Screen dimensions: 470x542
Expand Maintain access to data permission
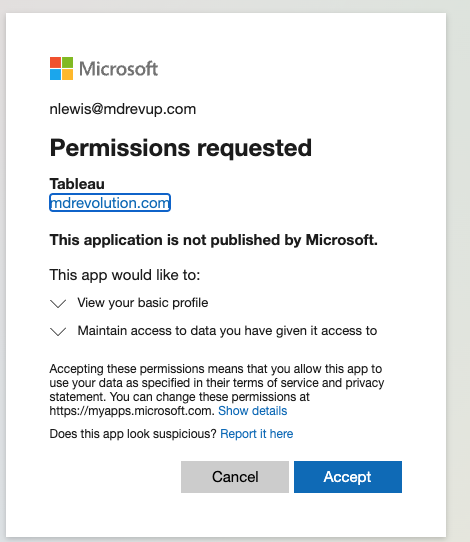tap(58, 331)
